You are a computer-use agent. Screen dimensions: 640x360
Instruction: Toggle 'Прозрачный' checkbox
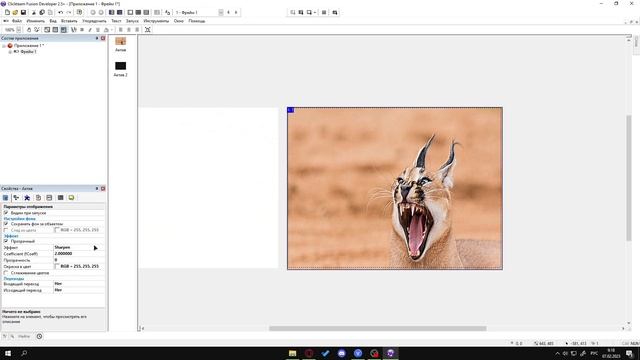pos(6,241)
